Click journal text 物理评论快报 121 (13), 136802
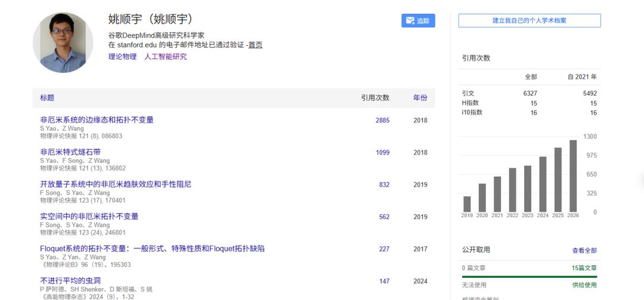This screenshot has width=644, height=300. pyautogui.click(x=82, y=168)
